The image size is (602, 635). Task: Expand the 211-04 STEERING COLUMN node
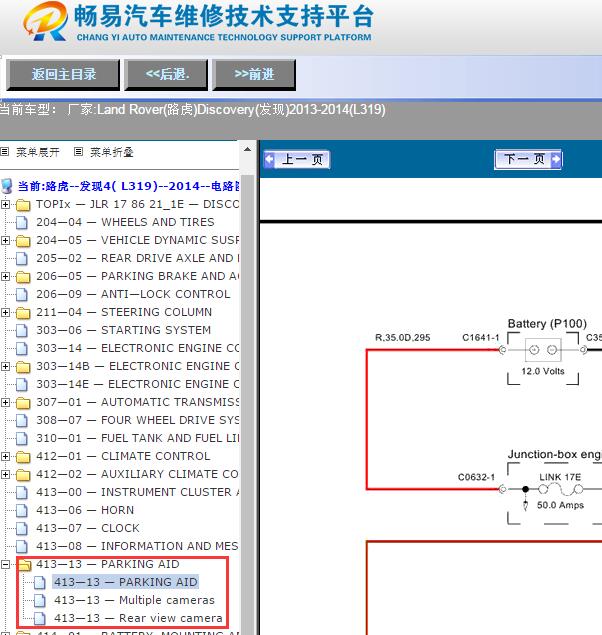pyautogui.click(x=5, y=313)
